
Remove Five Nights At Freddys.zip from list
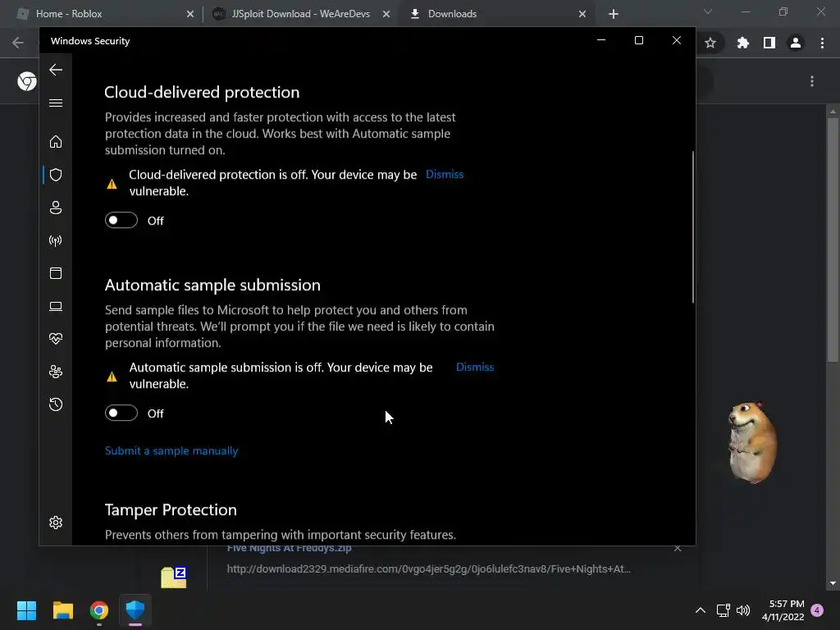pos(678,549)
